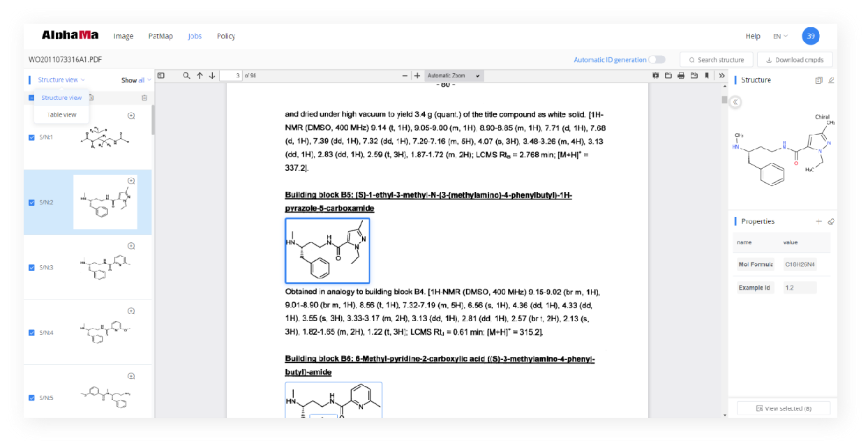868x448 pixels.
Task: Click View selected (8) button
Action: (x=784, y=408)
